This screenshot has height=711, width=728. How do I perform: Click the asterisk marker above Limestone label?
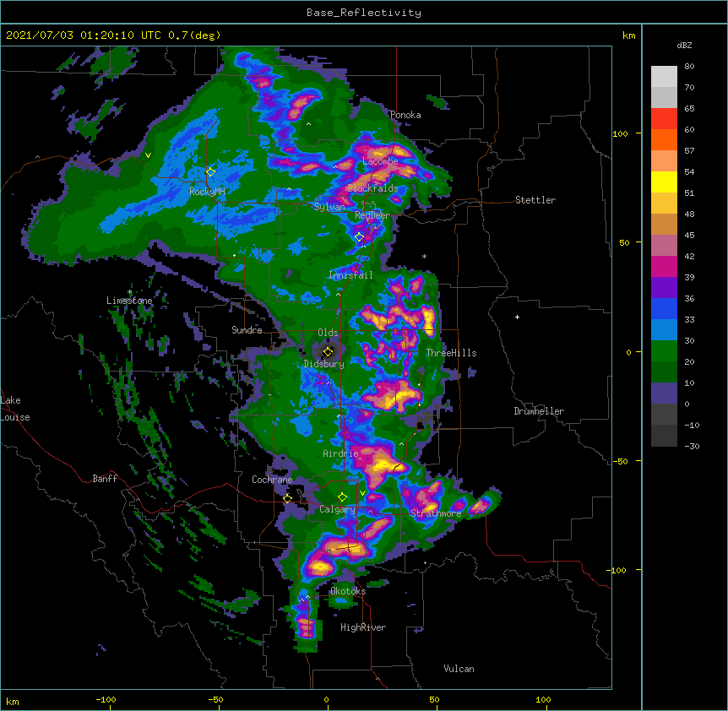pyautogui.click(x=129, y=292)
